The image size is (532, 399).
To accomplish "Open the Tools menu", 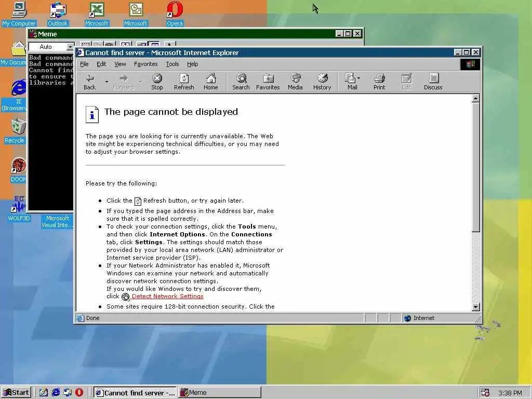I will [x=172, y=64].
